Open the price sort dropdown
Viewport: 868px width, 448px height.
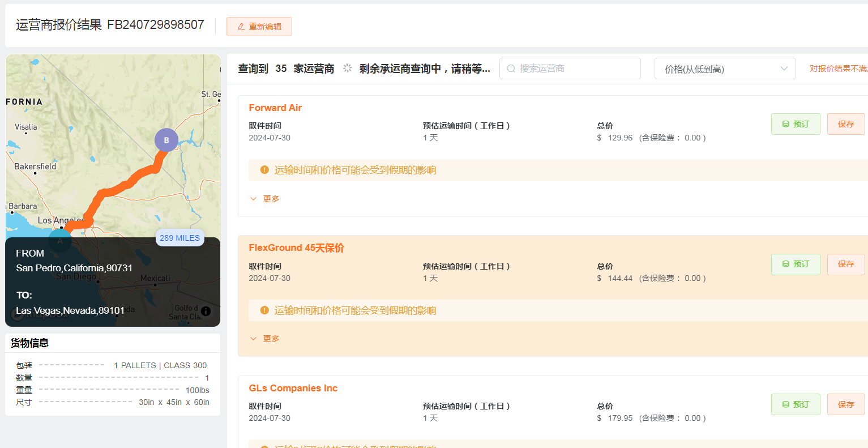(x=725, y=69)
